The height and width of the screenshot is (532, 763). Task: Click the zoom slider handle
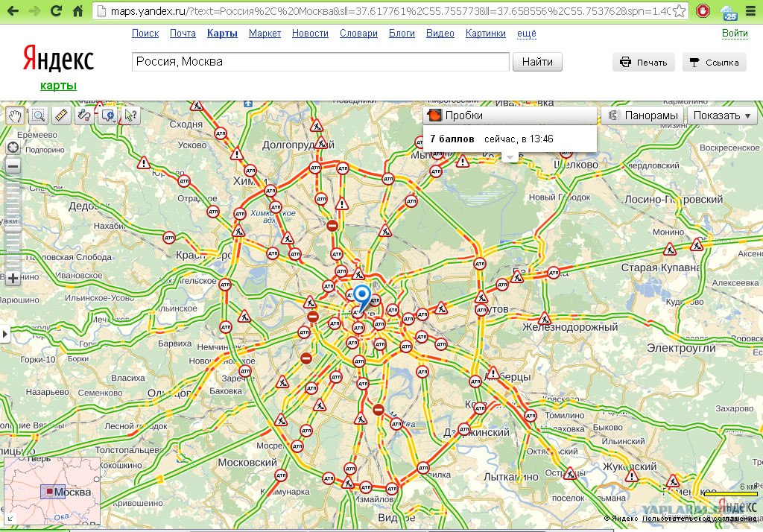click(x=13, y=229)
